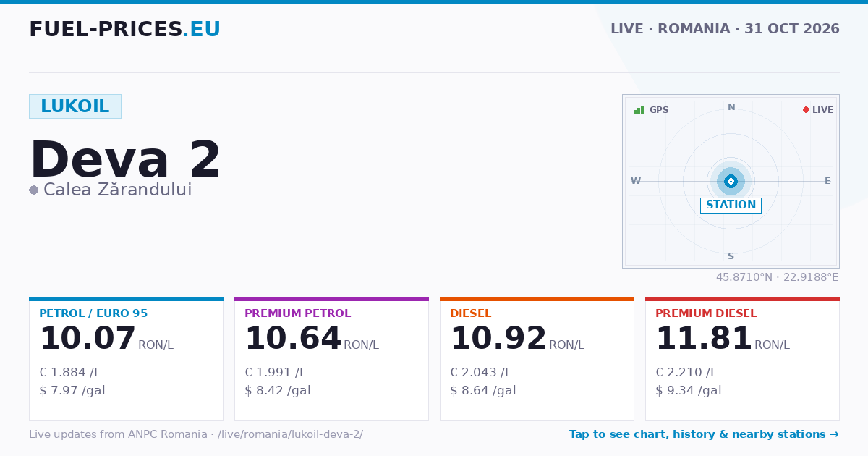Click the red LIVE indicator dot on map
The image size is (868, 456).
click(806, 110)
